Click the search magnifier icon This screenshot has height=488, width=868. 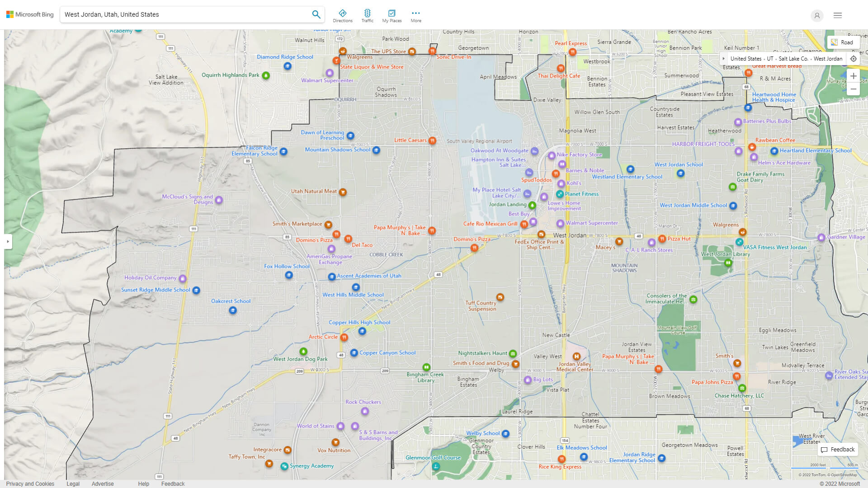[316, 14]
